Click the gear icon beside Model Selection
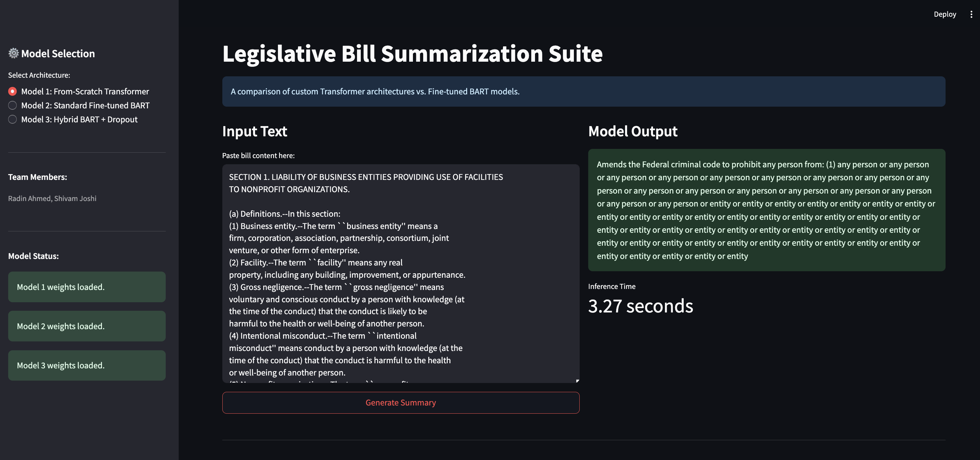Viewport: 980px width, 460px height. 14,53
